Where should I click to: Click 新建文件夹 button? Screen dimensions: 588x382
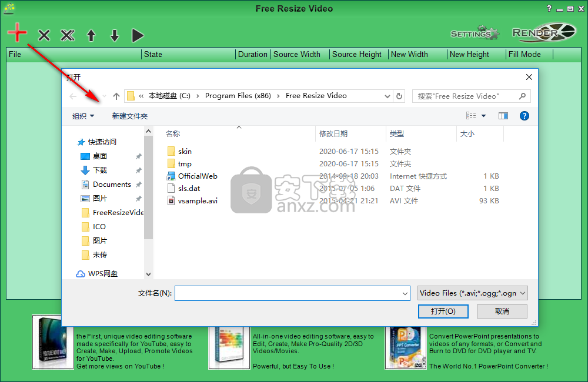coord(130,116)
